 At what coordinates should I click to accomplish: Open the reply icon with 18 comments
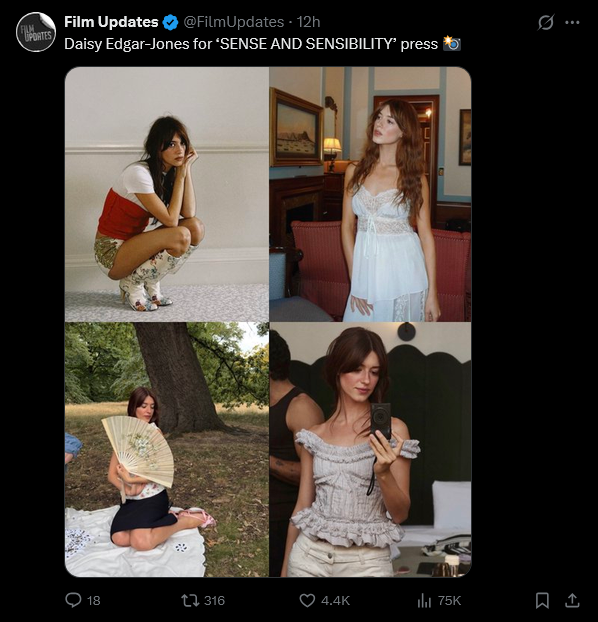tap(73, 600)
